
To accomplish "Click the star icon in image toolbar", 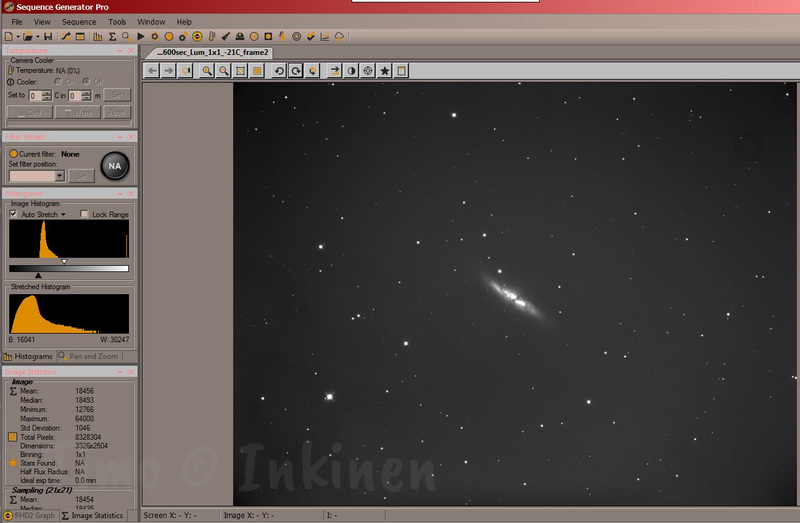I will [x=385, y=71].
